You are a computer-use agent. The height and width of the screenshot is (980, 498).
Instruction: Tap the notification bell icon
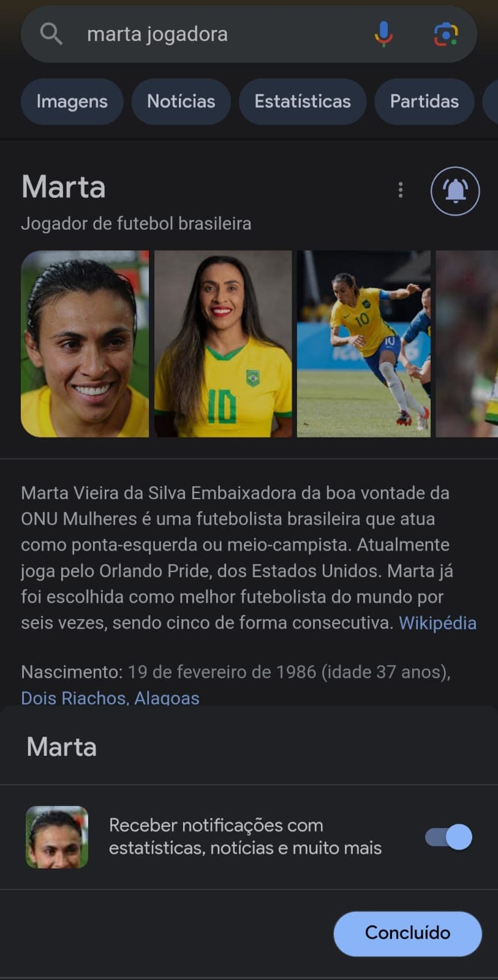(x=455, y=191)
